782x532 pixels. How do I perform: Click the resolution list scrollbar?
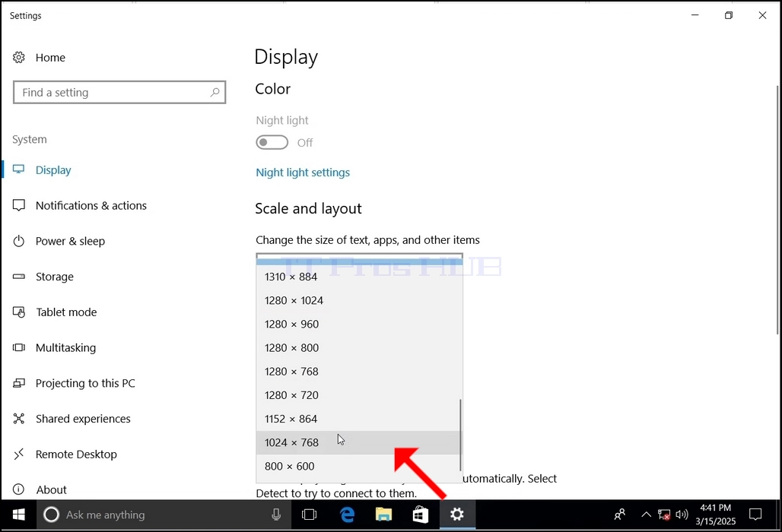point(459,435)
